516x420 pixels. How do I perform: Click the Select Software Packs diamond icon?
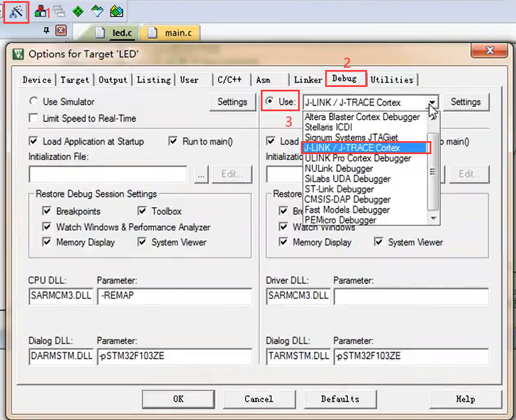(x=97, y=11)
